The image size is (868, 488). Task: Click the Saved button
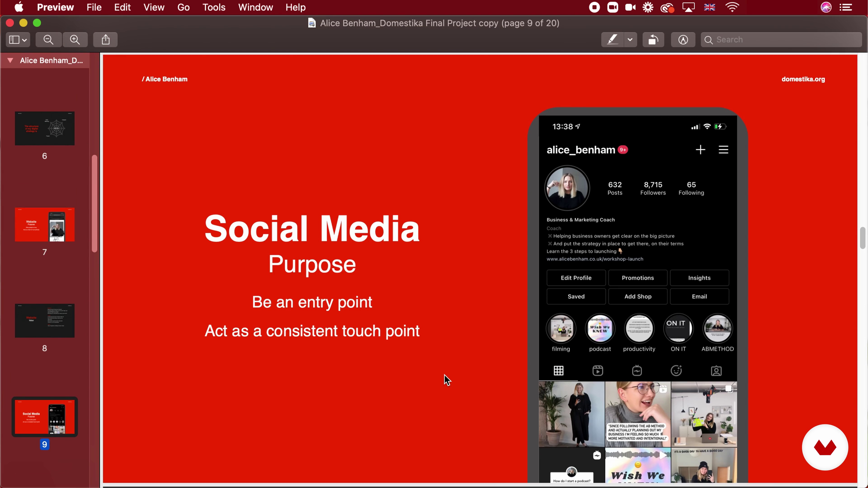576,296
